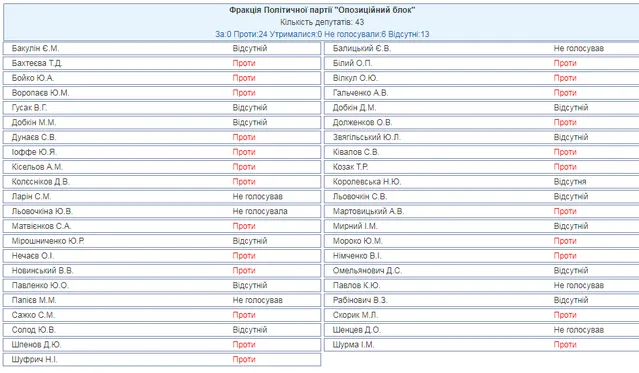
Task: Click 'Відсутній' status for Звягільський Ю.Л.
Action: [x=571, y=137]
